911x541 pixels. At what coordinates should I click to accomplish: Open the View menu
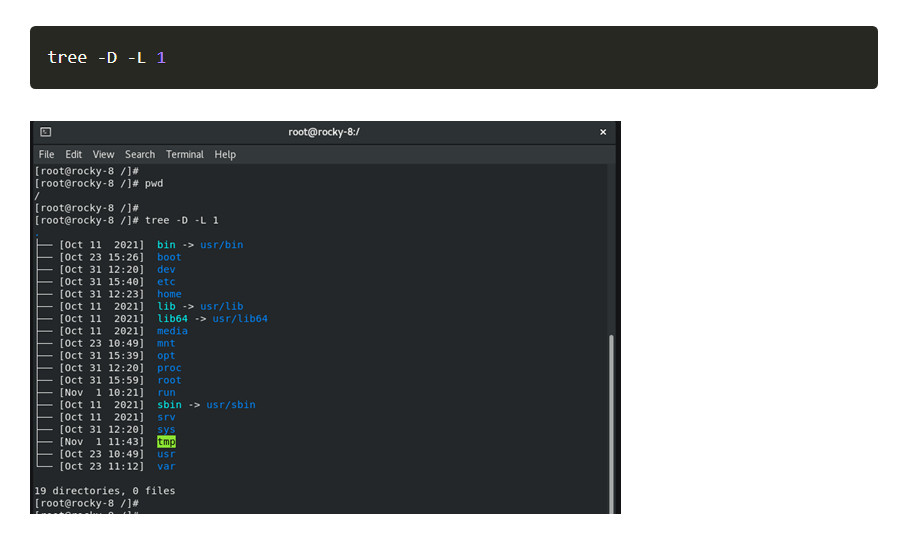click(x=103, y=155)
